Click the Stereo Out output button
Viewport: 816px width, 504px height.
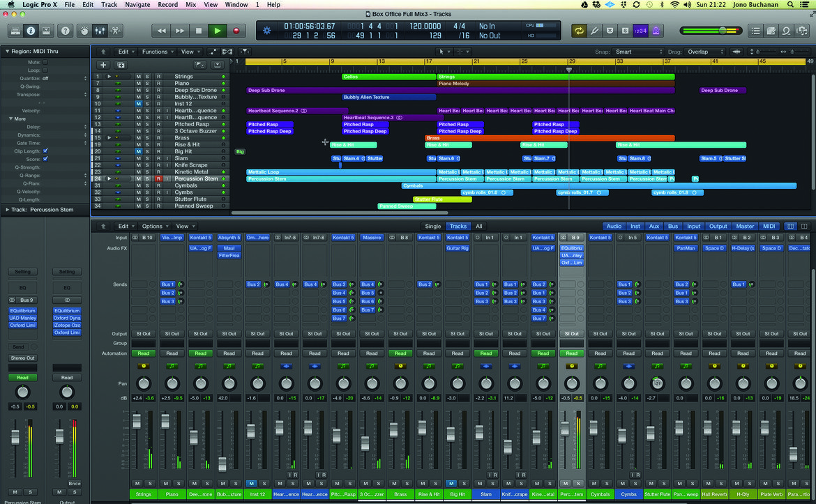tap(22, 358)
